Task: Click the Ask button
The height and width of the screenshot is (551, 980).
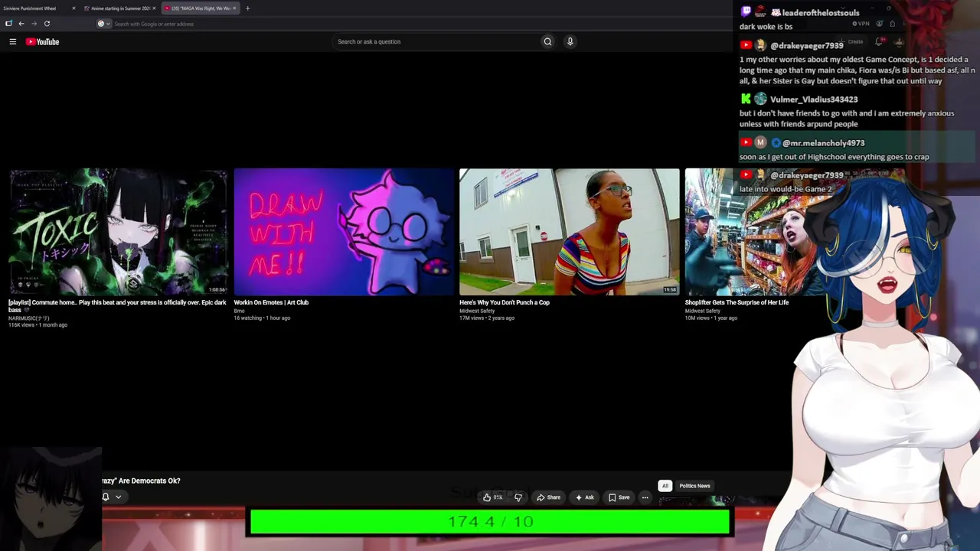Action: click(x=584, y=497)
